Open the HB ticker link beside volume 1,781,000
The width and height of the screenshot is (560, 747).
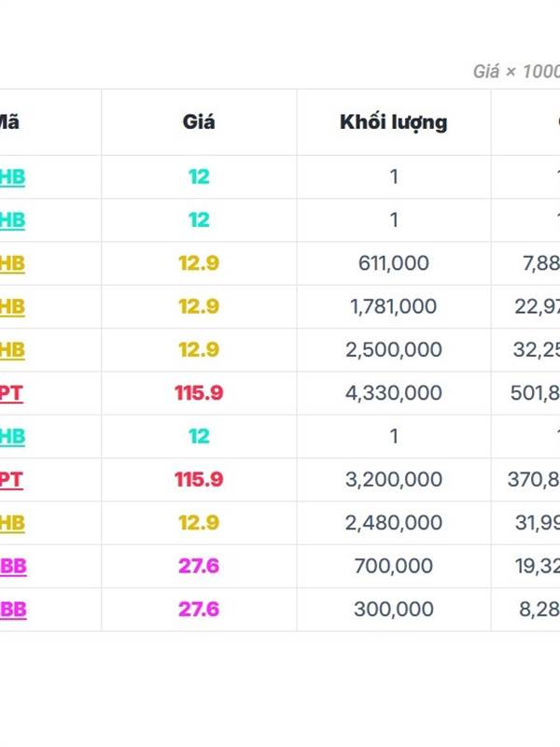(12, 307)
